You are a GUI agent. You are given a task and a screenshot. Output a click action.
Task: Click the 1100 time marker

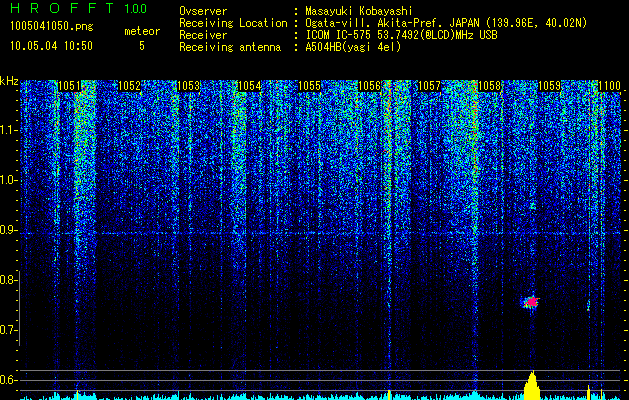pos(610,86)
